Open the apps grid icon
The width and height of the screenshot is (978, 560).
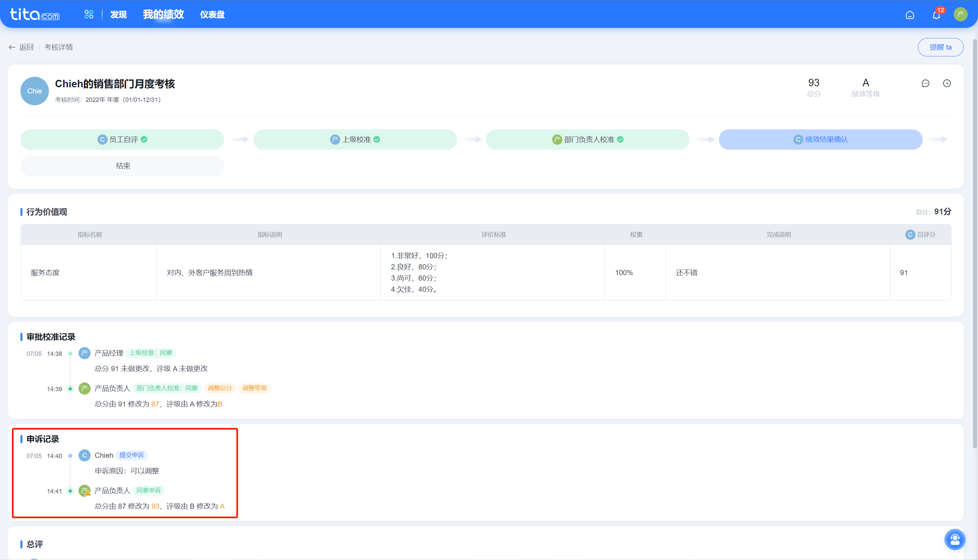coord(89,15)
